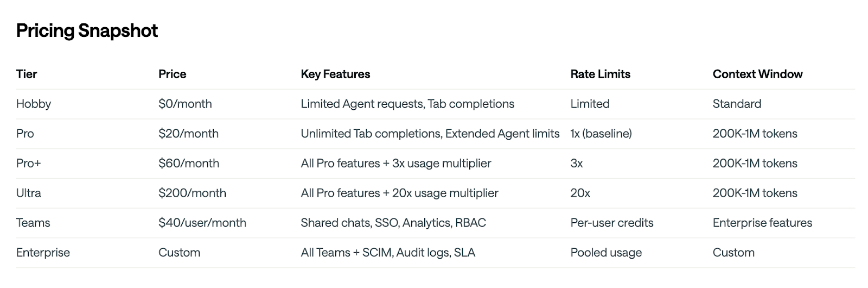868x288 pixels.
Task: Click the 'Enterprise features' context cell
Action: click(x=762, y=223)
